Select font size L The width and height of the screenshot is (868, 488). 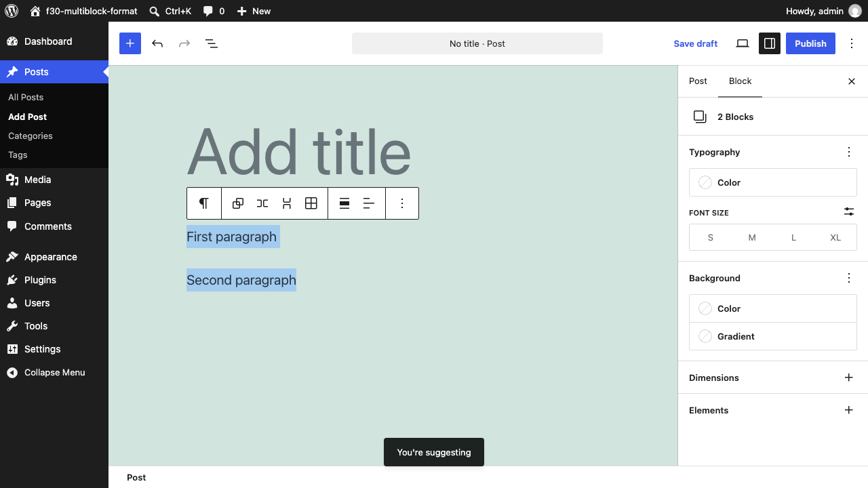point(794,238)
